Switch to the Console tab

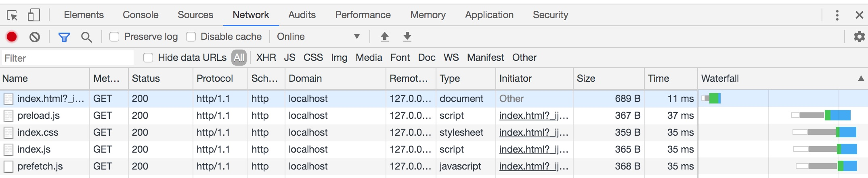tap(140, 15)
